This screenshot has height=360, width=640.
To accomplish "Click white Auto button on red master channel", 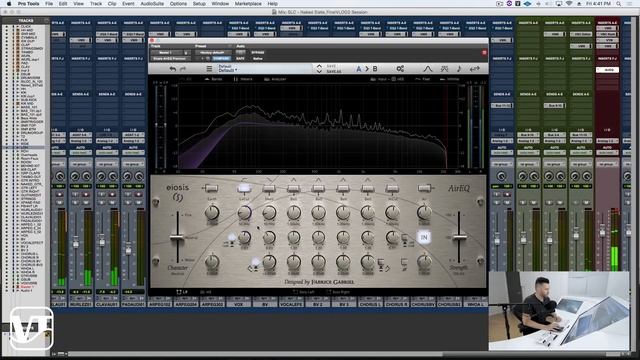I will click(x=607, y=70).
